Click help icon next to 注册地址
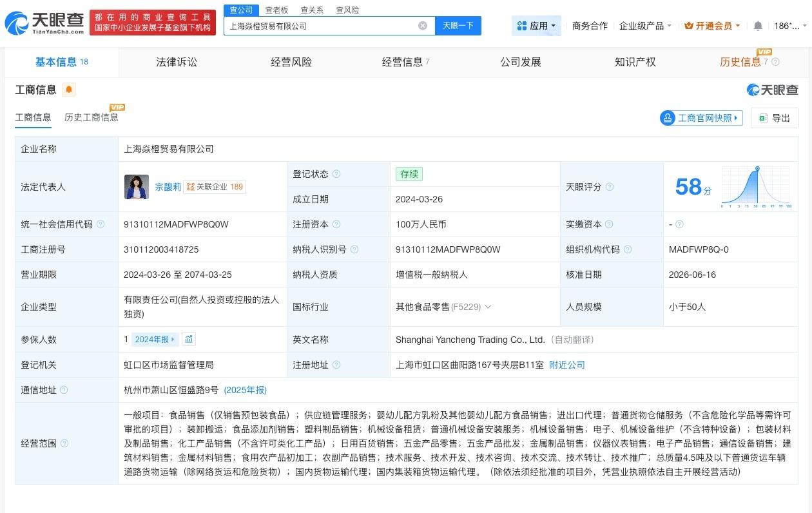 pos(336,365)
